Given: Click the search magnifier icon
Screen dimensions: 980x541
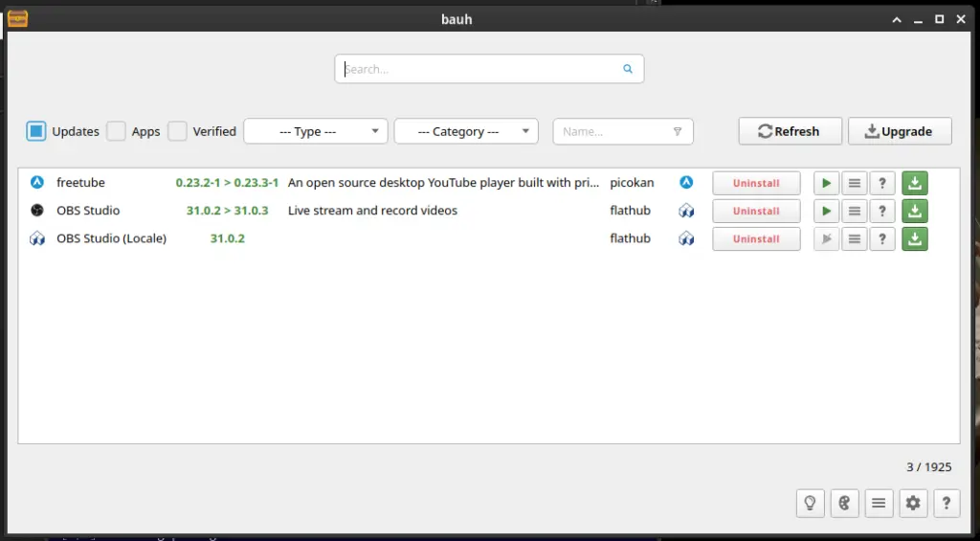Looking at the screenshot, I should (x=628, y=69).
